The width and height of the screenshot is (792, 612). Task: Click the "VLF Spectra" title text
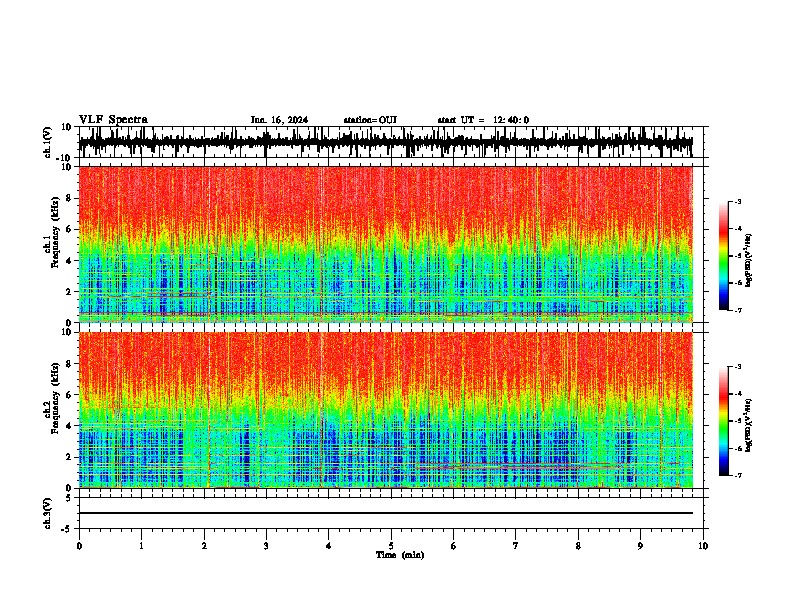pos(113,120)
